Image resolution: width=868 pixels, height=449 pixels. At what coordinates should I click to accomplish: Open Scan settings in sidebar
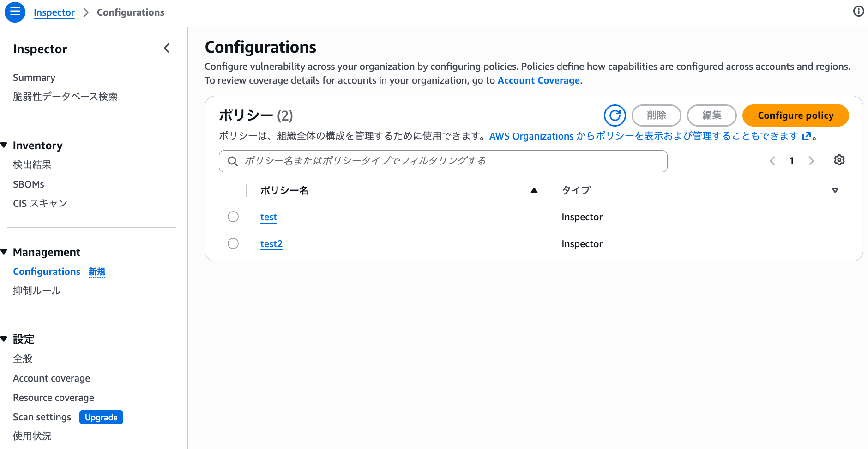[42, 417]
